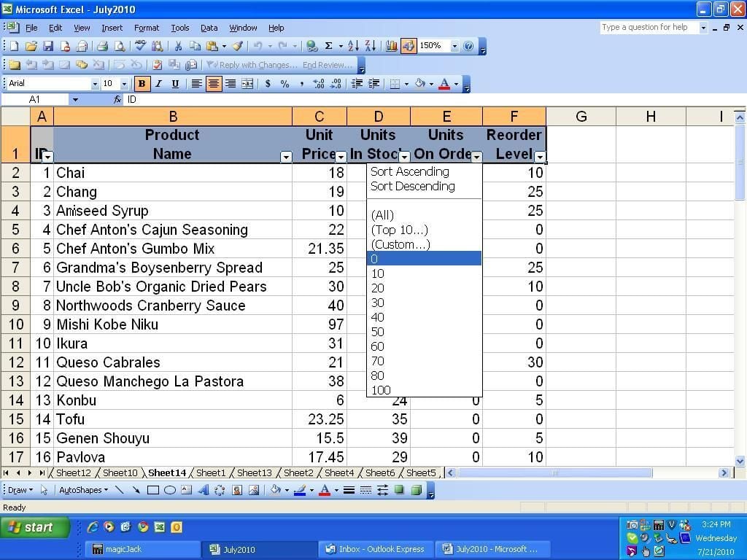The width and height of the screenshot is (747, 560).
Task: Open the Draw menu button
Action: point(20,490)
